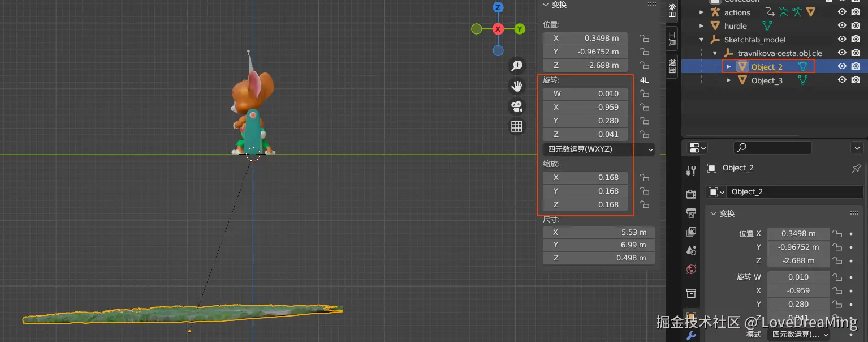The width and height of the screenshot is (868, 342).
Task: Switch perspective/orthographic using grid icon
Action: (516, 126)
